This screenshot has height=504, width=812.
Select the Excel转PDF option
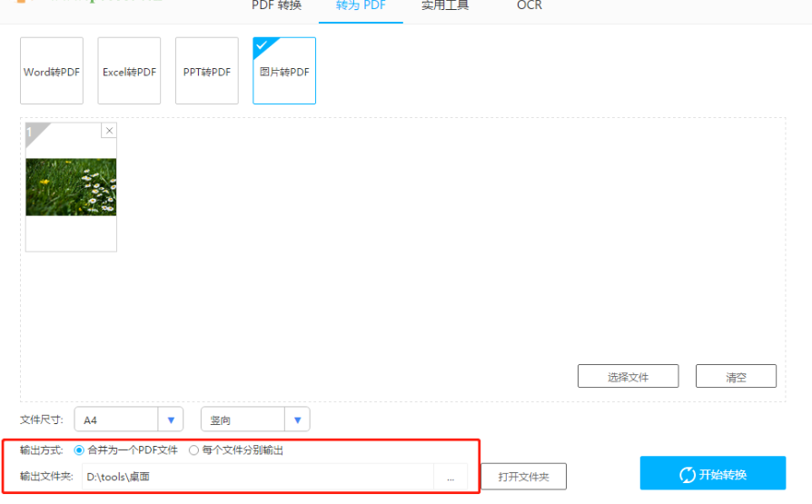(x=129, y=71)
